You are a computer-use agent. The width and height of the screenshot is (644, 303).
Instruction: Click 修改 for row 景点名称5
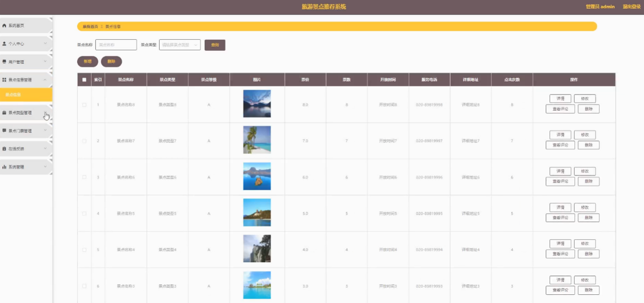pyautogui.click(x=585, y=208)
